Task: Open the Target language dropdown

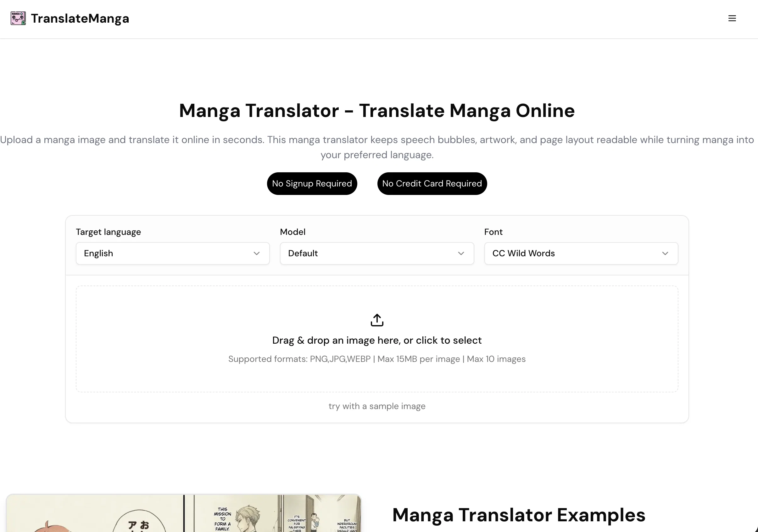Action: pyautogui.click(x=173, y=253)
